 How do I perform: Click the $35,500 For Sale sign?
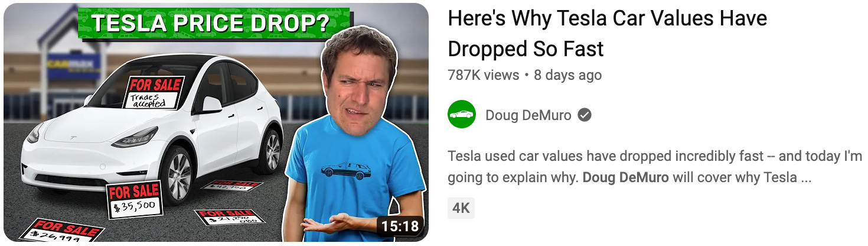(134, 199)
